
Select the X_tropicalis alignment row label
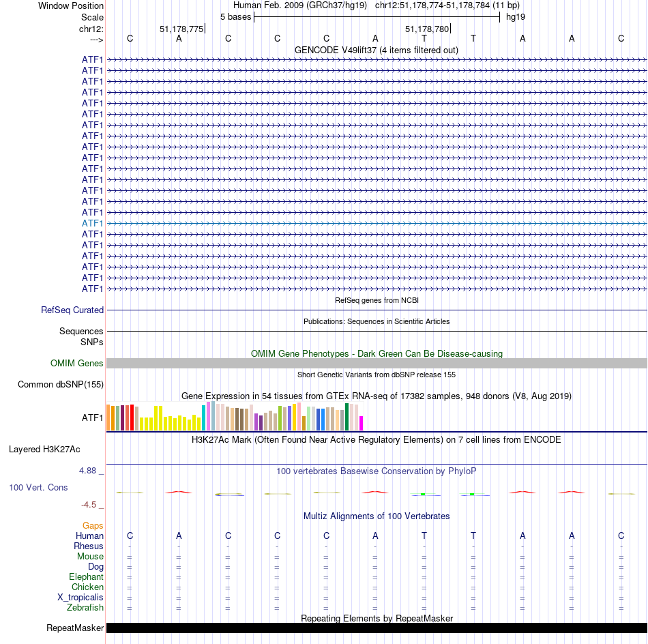[80, 598]
